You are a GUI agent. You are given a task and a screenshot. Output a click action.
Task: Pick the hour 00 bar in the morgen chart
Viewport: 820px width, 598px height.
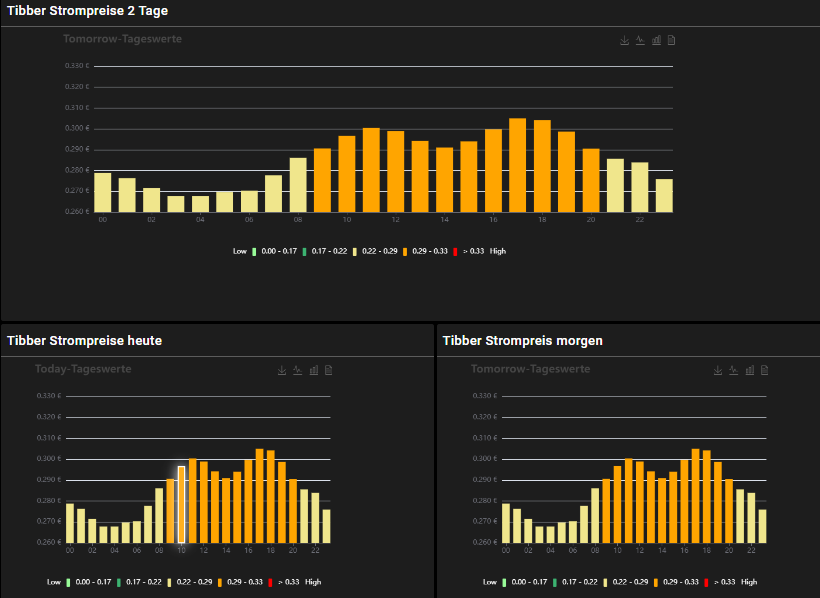coord(506,523)
